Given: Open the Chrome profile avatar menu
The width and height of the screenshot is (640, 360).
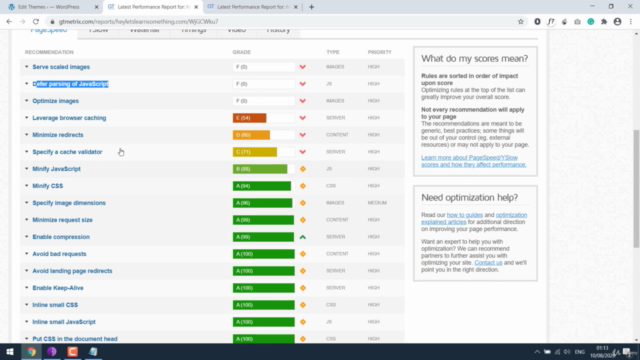Looking at the screenshot, I should tap(618, 22).
